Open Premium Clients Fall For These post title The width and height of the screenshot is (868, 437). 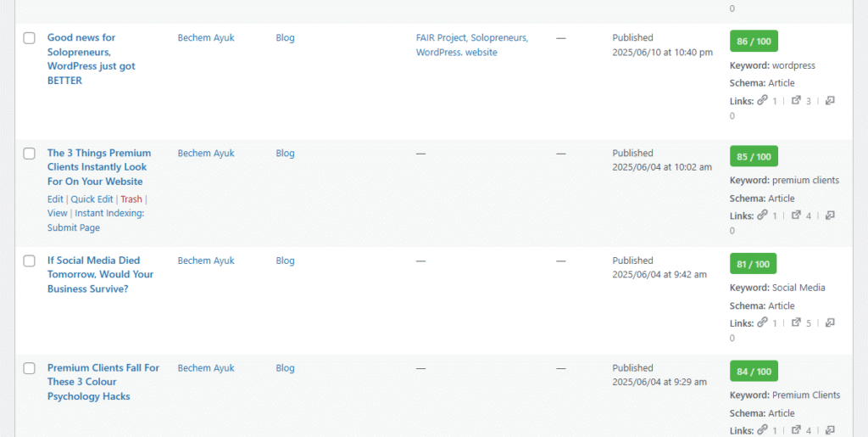tap(103, 382)
